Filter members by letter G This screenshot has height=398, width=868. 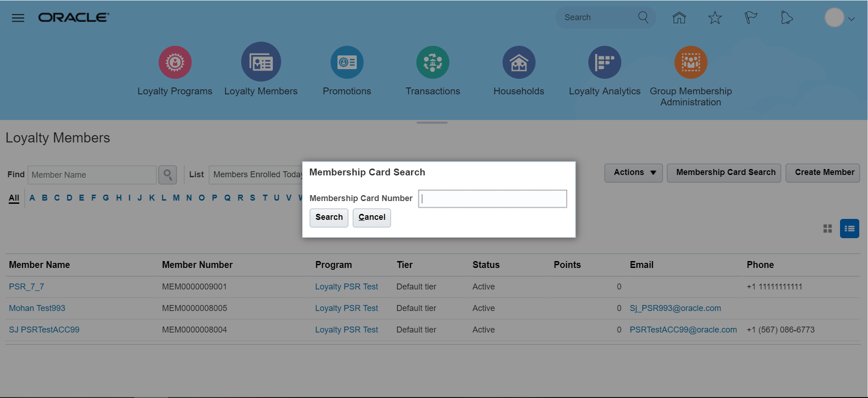coord(106,198)
